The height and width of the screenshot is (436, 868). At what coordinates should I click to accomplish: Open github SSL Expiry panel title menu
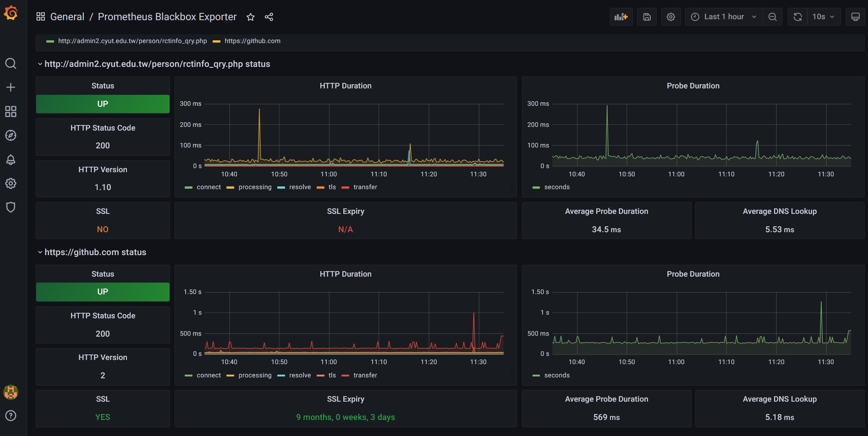point(346,399)
